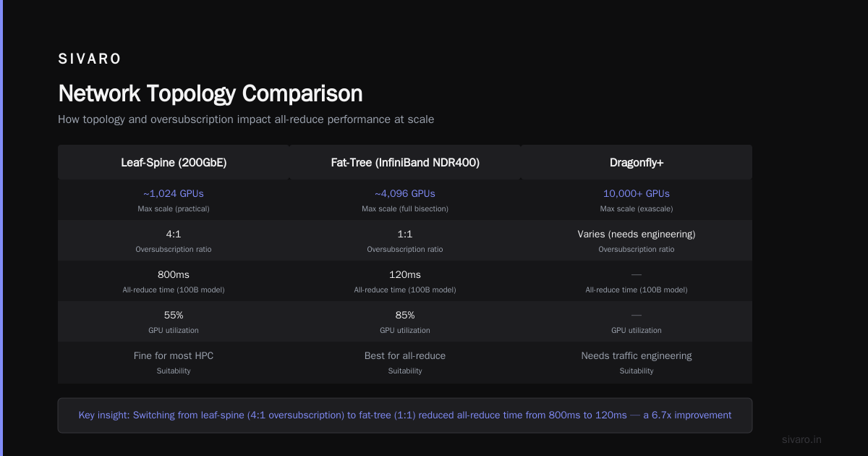Click the ~1,024 GPUs value
Viewport: 868px width, 456px height.
[x=174, y=193]
